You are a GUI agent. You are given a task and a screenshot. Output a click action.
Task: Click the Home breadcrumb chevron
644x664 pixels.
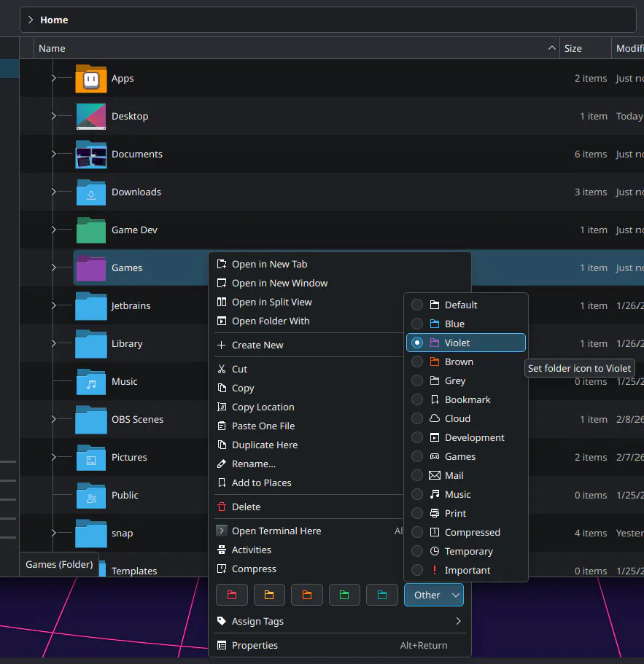31,20
